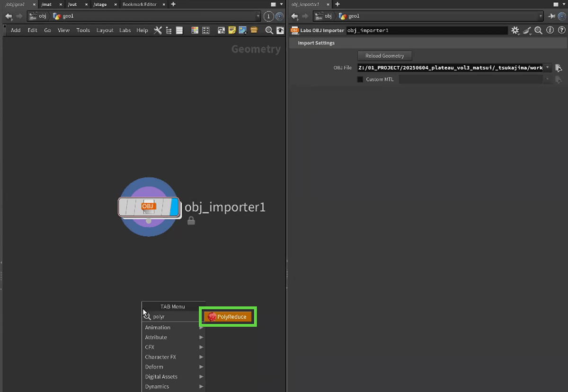Enable the Custom MTL checkbox

click(360, 80)
